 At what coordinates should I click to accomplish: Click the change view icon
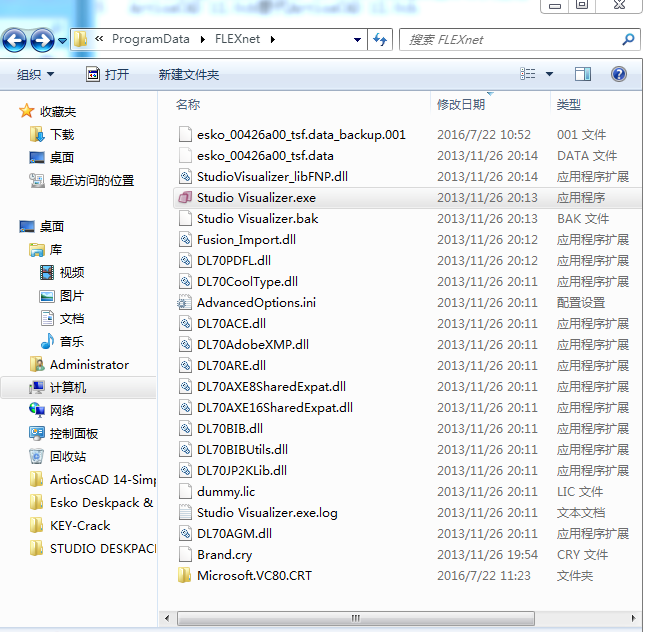[528, 74]
